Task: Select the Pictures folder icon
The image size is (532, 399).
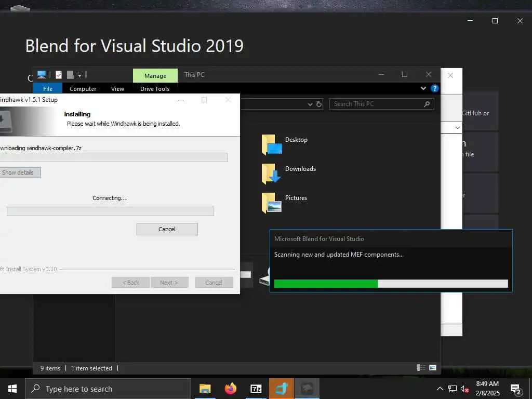Action: tap(271, 203)
